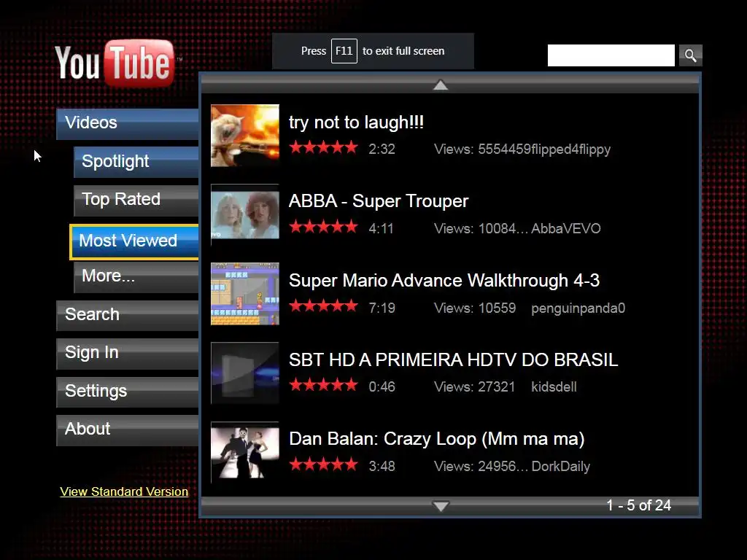Image resolution: width=747 pixels, height=560 pixels.
Task: Click the 4:11 duration text
Action: [381, 228]
